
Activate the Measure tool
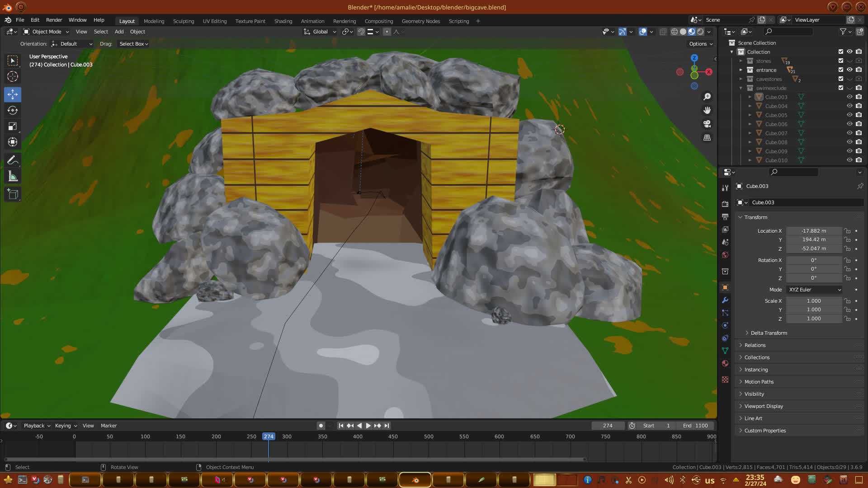click(x=13, y=177)
